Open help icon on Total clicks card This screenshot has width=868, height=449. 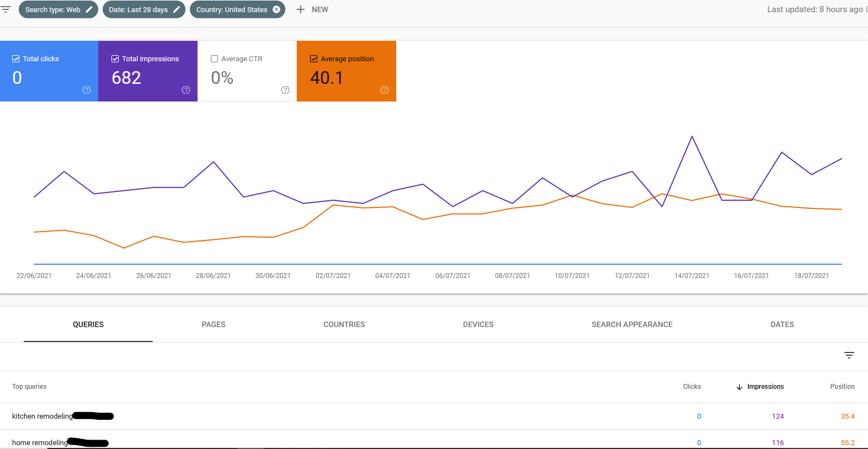point(87,90)
